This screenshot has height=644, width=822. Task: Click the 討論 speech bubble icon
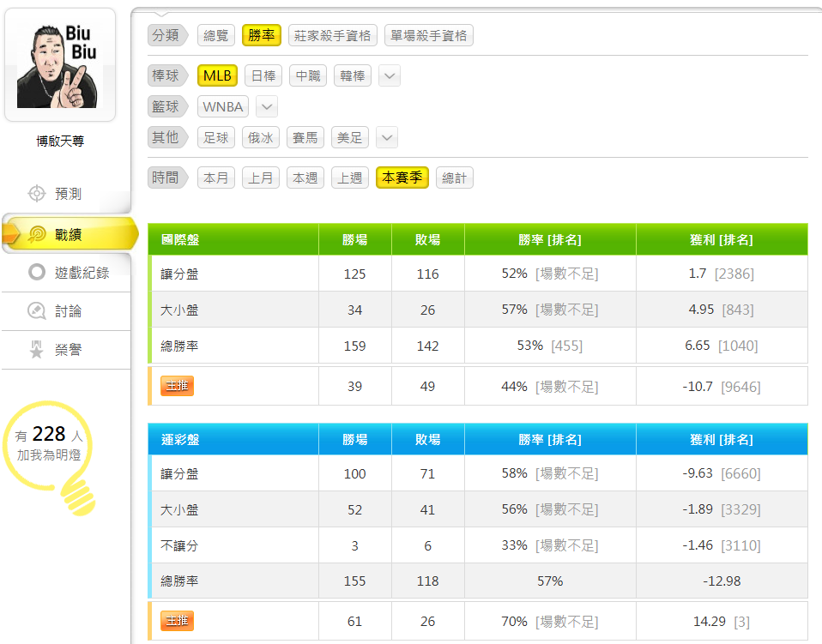tap(37, 311)
